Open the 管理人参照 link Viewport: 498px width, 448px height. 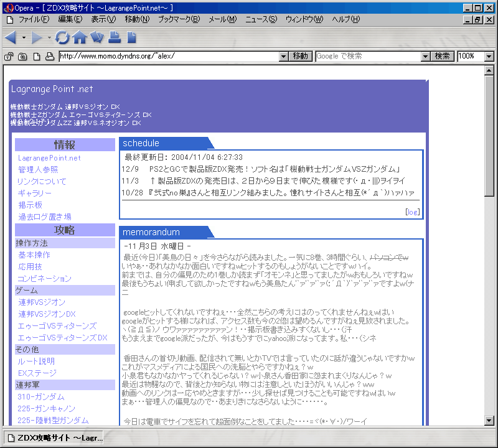(38, 170)
